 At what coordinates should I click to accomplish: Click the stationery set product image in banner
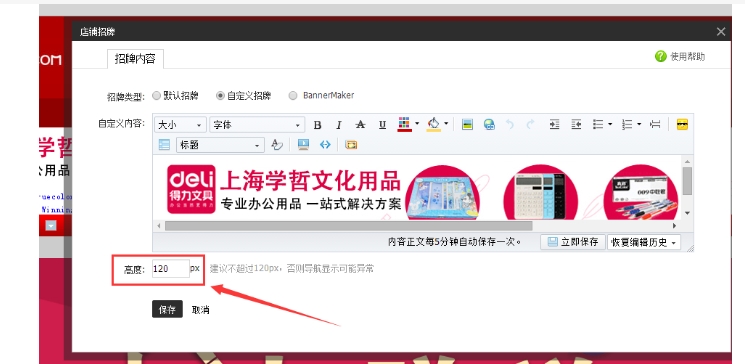[442, 192]
